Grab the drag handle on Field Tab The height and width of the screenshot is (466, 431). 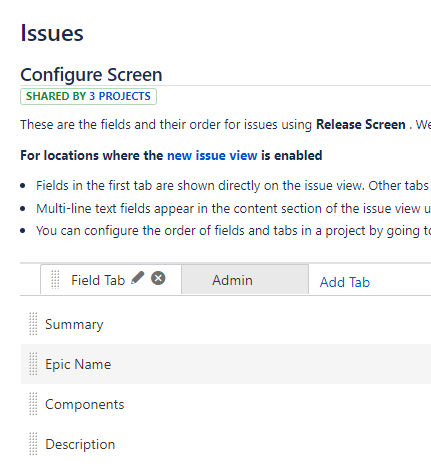tap(55, 279)
